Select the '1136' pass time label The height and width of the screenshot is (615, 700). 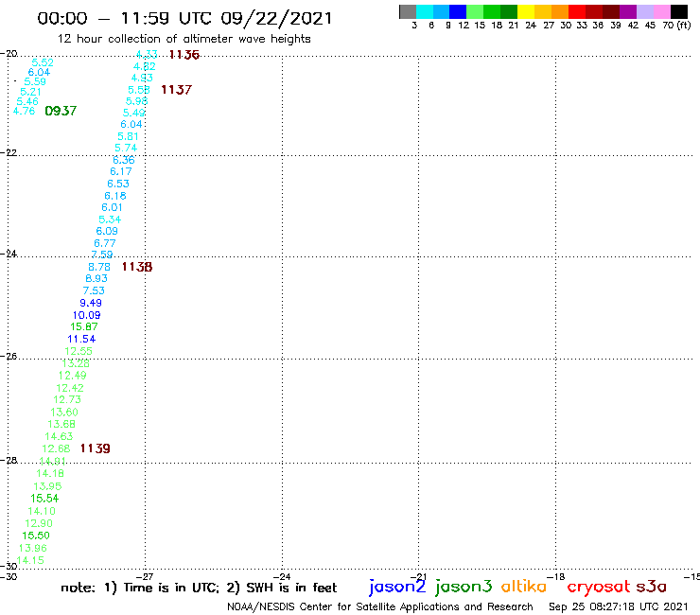[x=184, y=55]
